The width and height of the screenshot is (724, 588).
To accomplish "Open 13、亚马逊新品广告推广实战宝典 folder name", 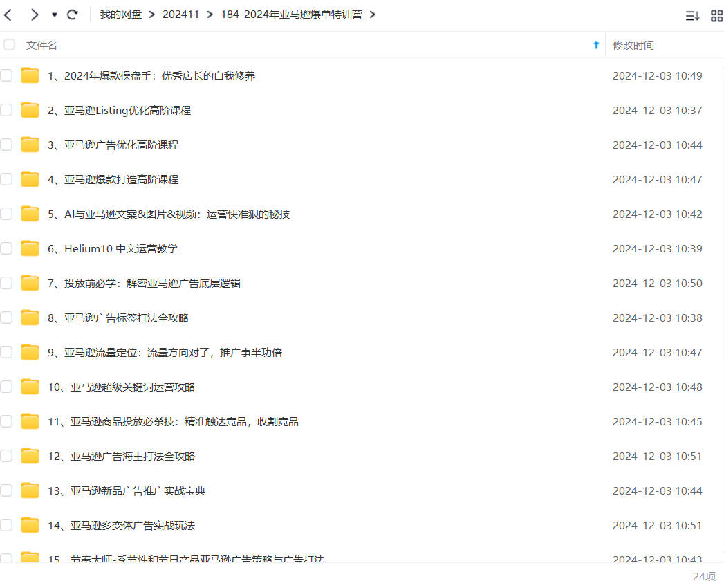I will coord(127,491).
